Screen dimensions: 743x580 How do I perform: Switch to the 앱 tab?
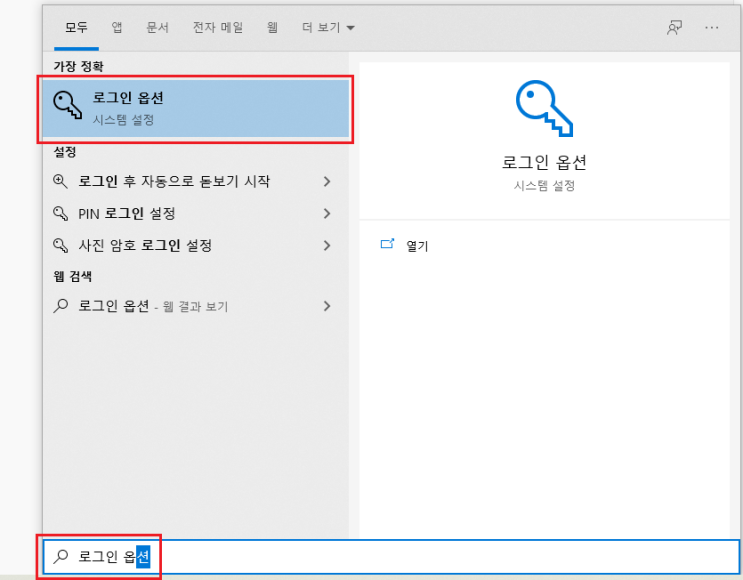pyautogui.click(x=117, y=27)
